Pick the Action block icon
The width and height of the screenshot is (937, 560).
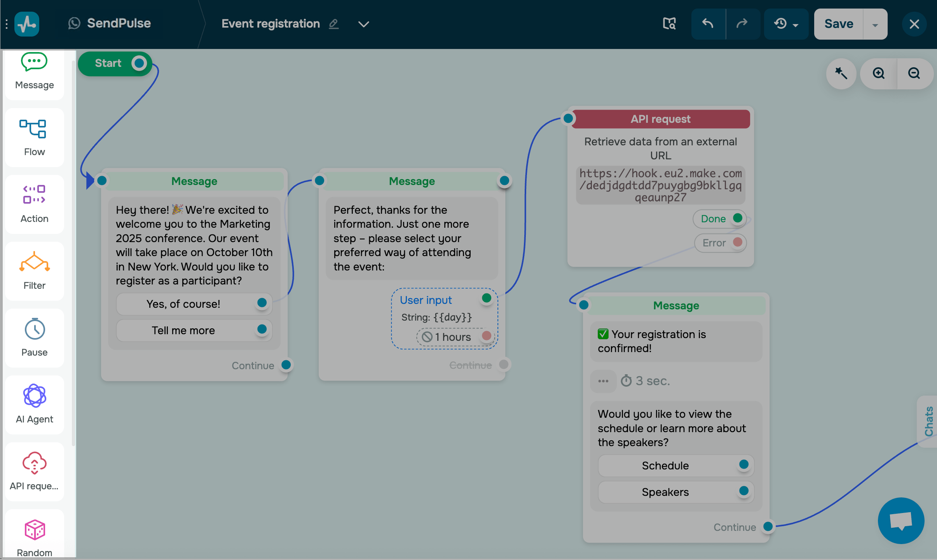point(34,195)
